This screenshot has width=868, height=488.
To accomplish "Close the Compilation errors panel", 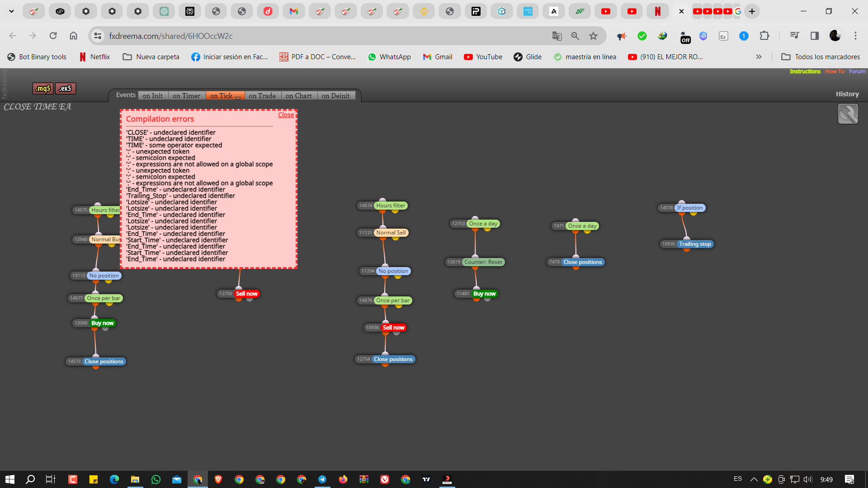I will tap(286, 115).
